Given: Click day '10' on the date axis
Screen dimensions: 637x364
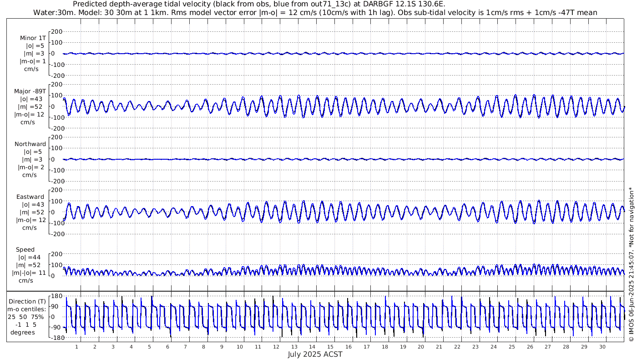Looking at the screenshot, I should 240,347.
